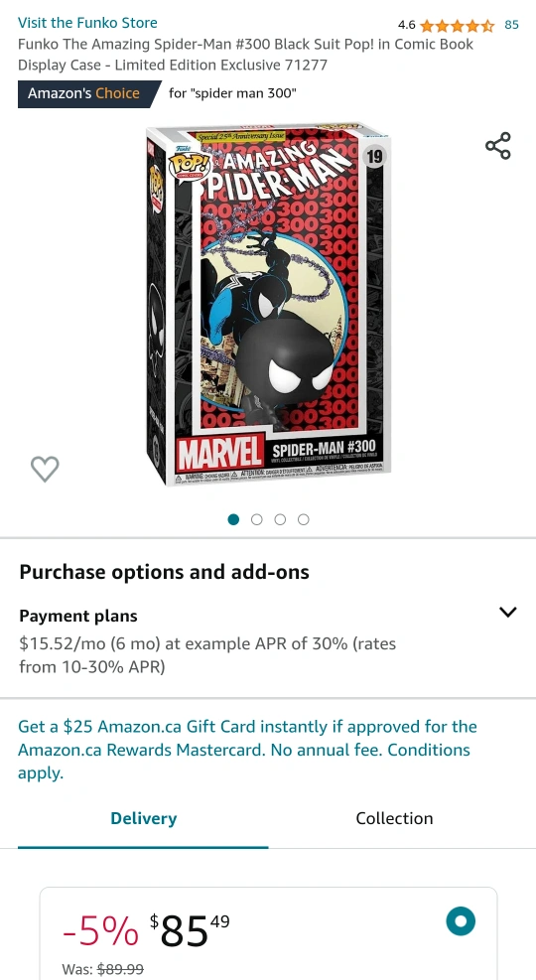Image resolution: width=536 pixels, height=980 pixels.
Task: Visit the Funko Store link
Action: point(87,23)
